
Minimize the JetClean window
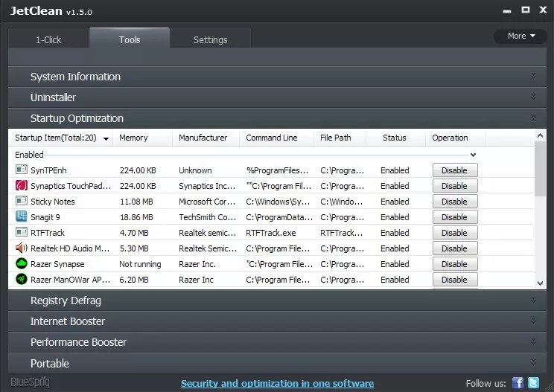507,10
